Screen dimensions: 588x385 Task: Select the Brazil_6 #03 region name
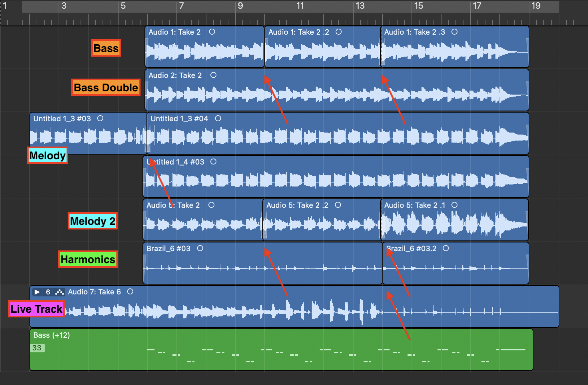point(168,248)
